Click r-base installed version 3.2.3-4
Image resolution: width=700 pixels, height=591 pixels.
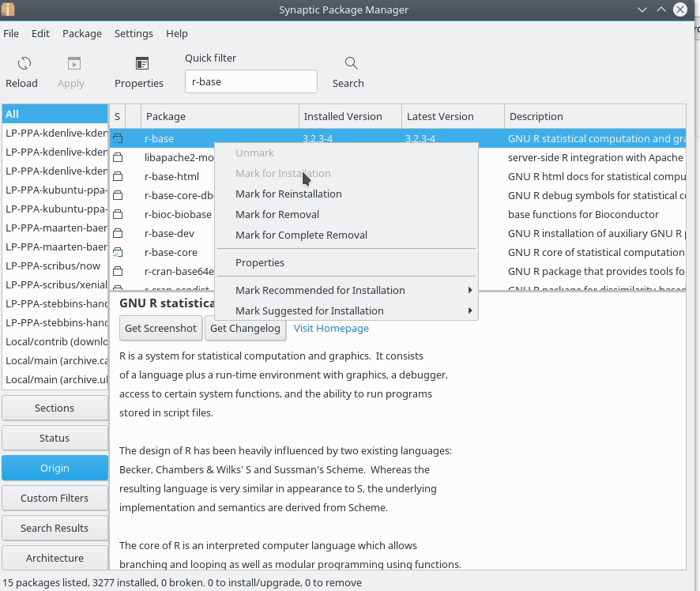[x=318, y=138]
